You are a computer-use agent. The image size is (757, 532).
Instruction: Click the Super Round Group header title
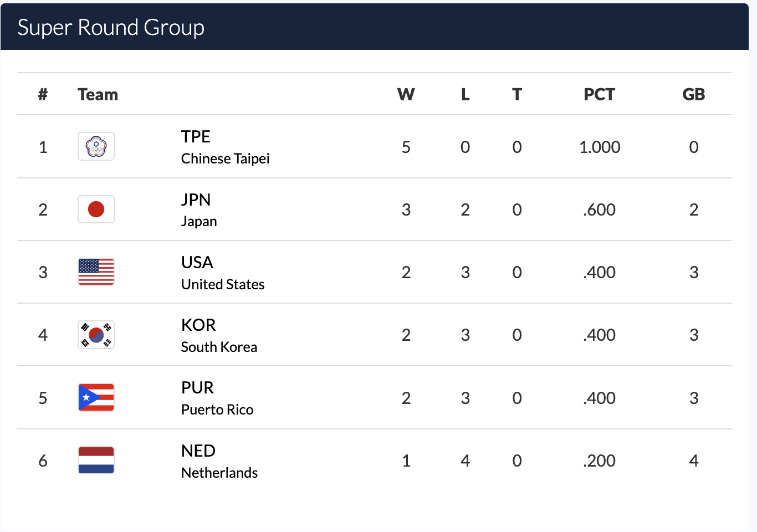click(x=111, y=27)
